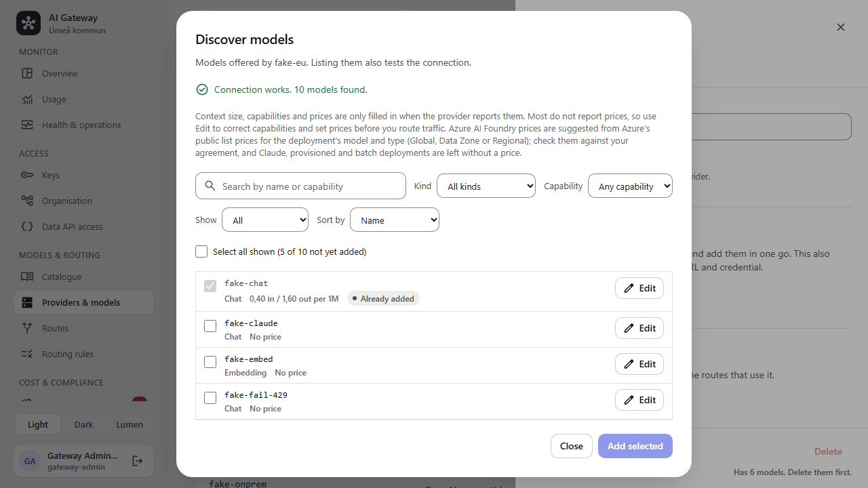Screen dimensions: 868x488
Task: Switch to the Dark theme
Action: (x=84, y=424)
